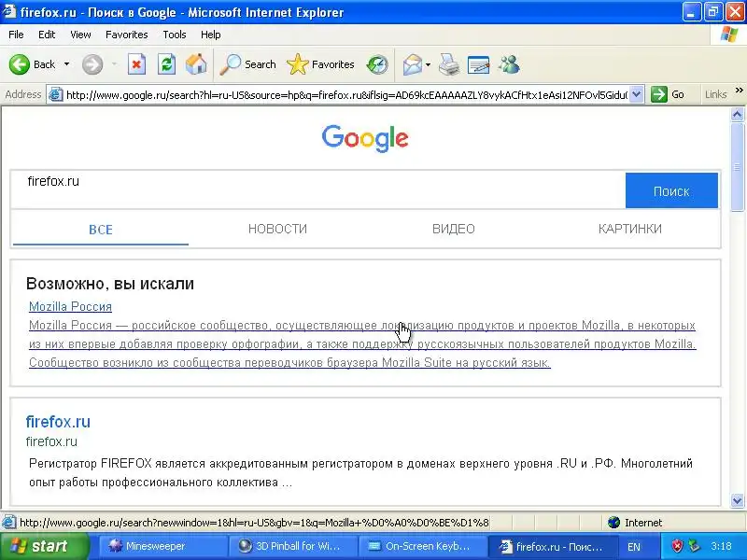Expand the Mail dropdown arrow
The image size is (747, 560).
[428, 64]
